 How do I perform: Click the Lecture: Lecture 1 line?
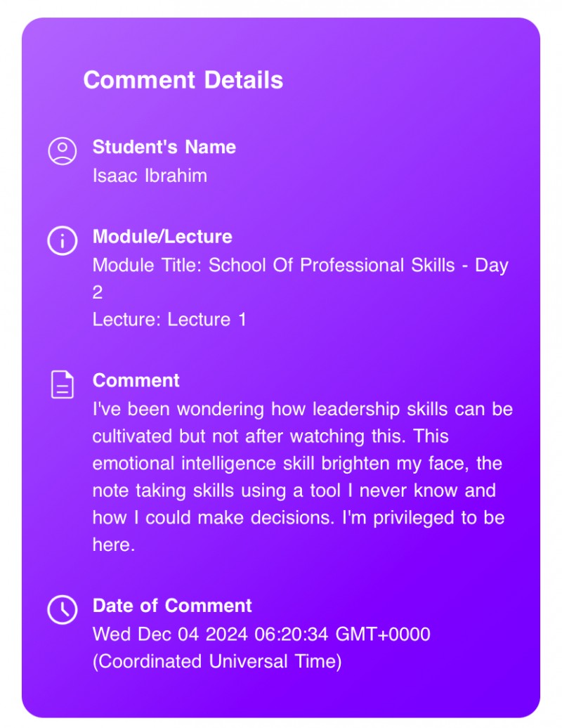[x=169, y=320]
